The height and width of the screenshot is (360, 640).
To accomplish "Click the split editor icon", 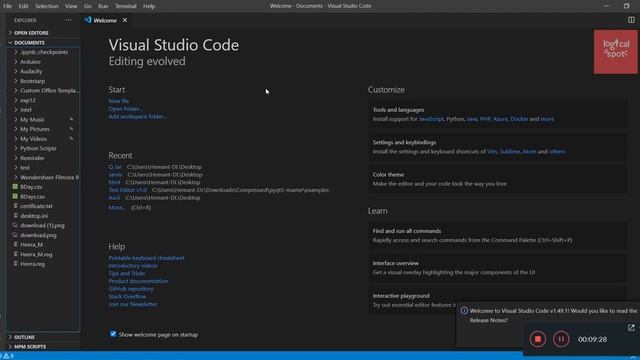I will [x=631, y=20].
